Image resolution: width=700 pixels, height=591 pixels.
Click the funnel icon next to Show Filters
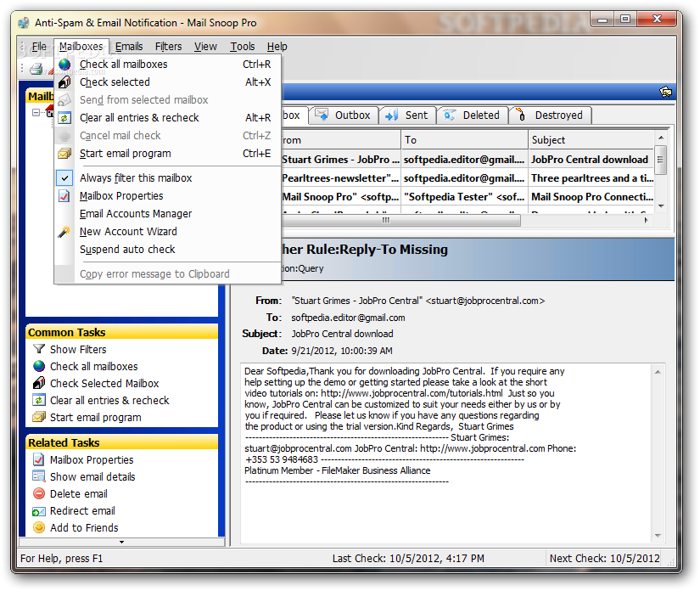[39, 349]
